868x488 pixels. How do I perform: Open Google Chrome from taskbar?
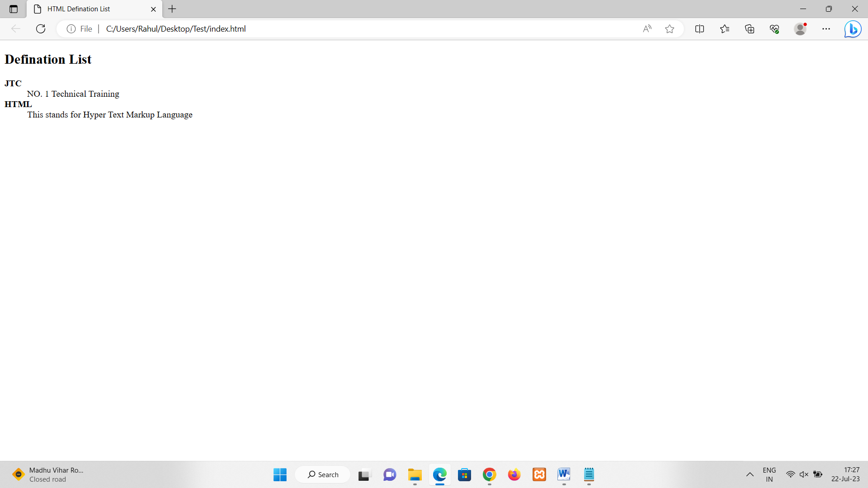tap(489, 474)
